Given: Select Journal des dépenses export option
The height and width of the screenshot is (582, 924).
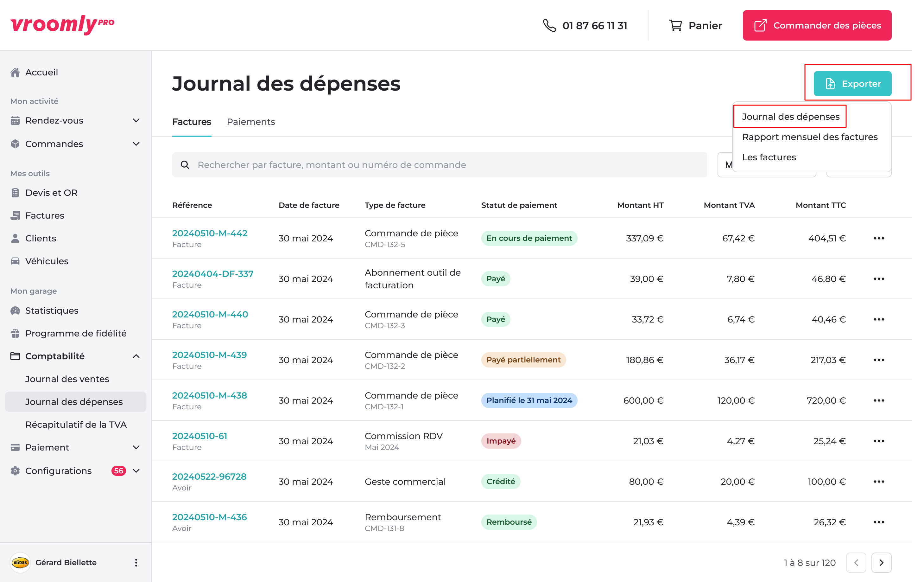Looking at the screenshot, I should [x=790, y=116].
